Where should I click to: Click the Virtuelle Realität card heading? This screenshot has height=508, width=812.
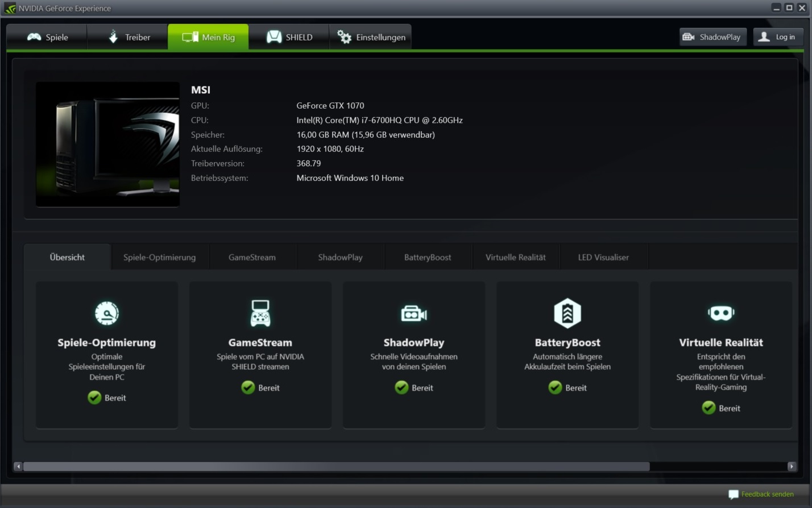(721, 342)
